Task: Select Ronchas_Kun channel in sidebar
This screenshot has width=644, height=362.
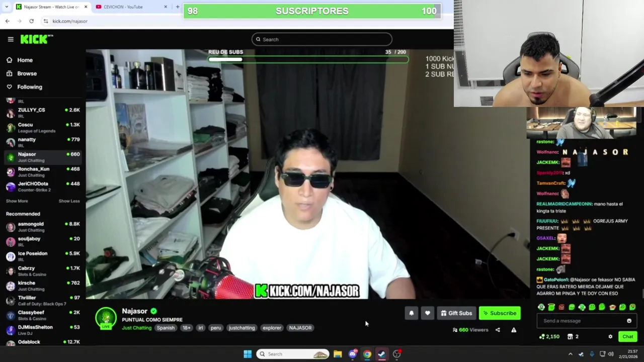Action: click(x=43, y=171)
